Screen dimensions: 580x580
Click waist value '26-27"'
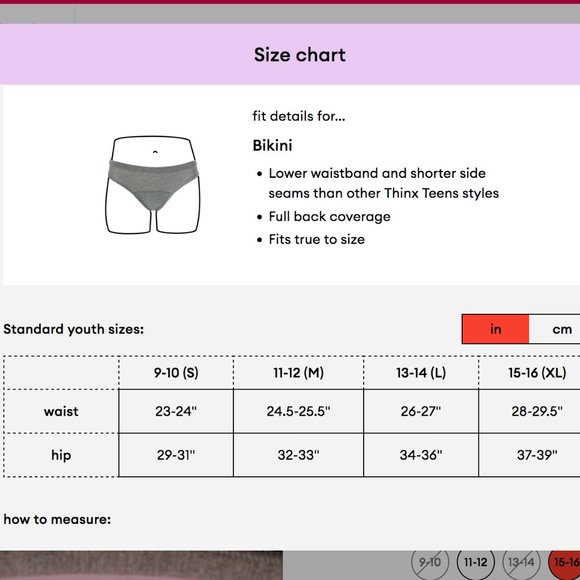tap(421, 411)
